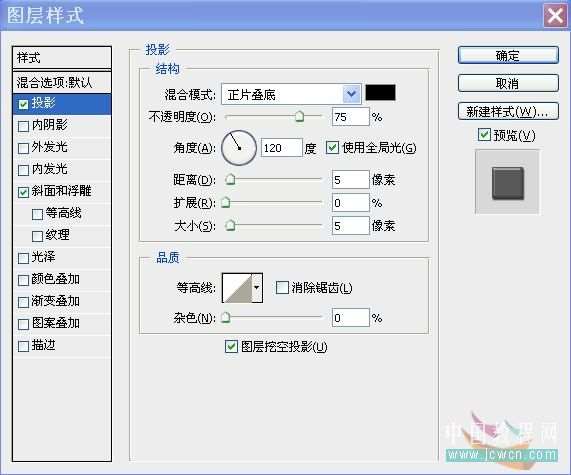The width and height of the screenshot is (571, 475).
Task: Click the 杂色 slider handle
Action: click(226, 318)
